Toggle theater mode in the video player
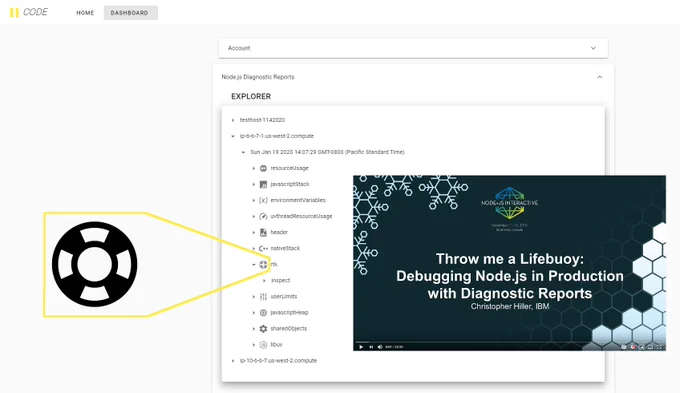 coord(651,347)
